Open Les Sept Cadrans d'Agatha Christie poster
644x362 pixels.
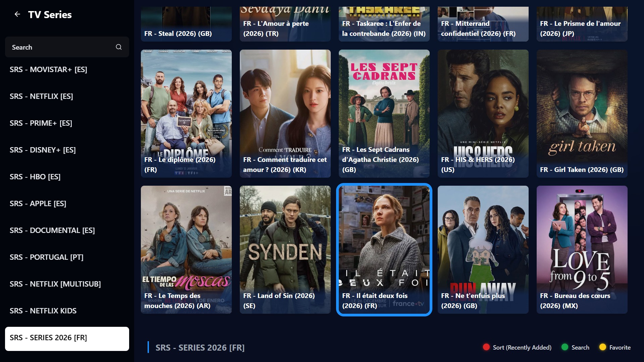[384, 114]
